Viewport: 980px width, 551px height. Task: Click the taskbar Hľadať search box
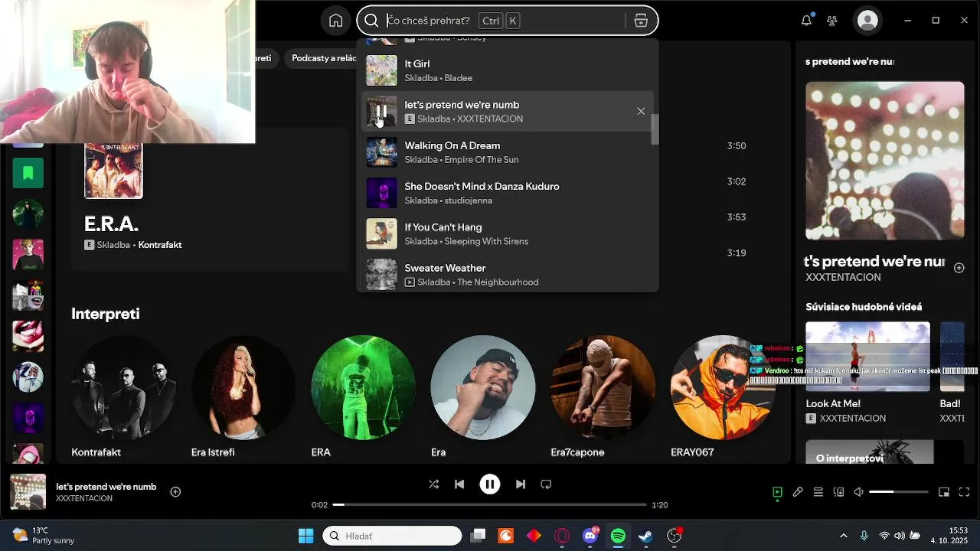pyautogui.click(x=392, y=536)
